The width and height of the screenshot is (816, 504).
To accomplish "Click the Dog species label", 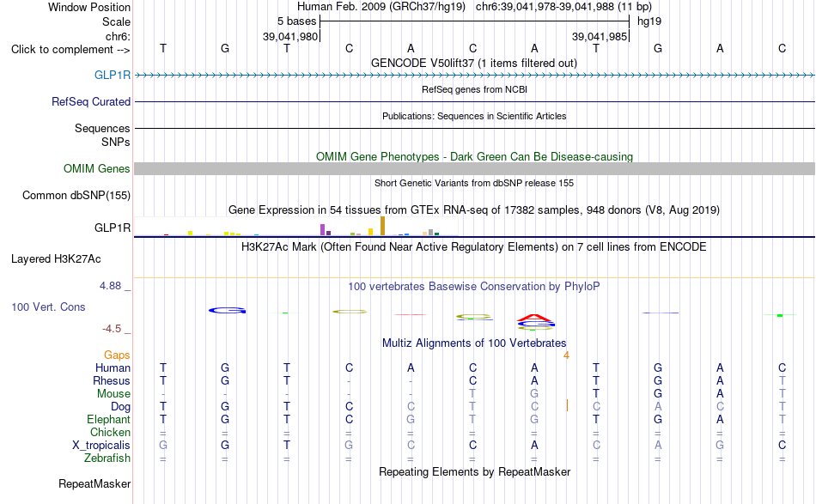I will [120, 407].
